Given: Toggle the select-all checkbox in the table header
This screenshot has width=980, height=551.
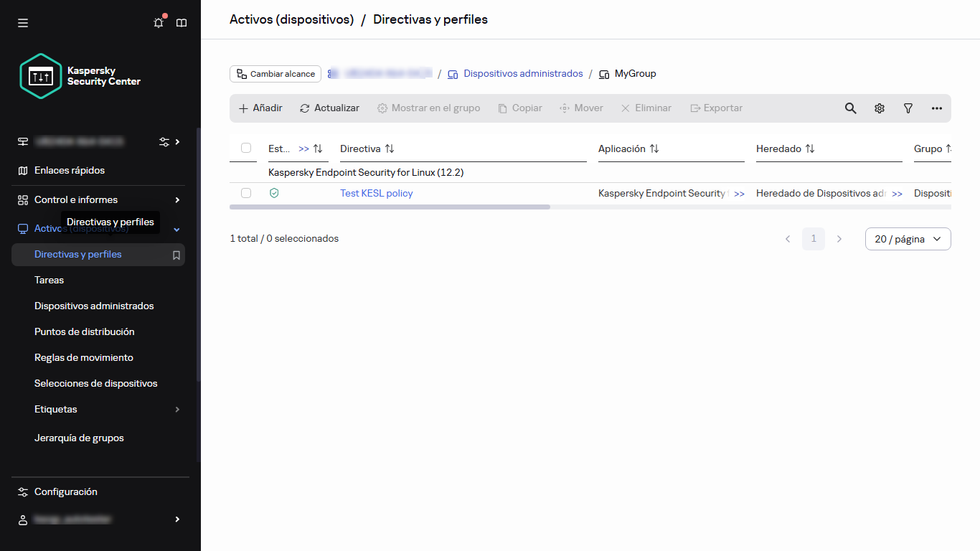Looking at the screenshot, I should 246,148.
